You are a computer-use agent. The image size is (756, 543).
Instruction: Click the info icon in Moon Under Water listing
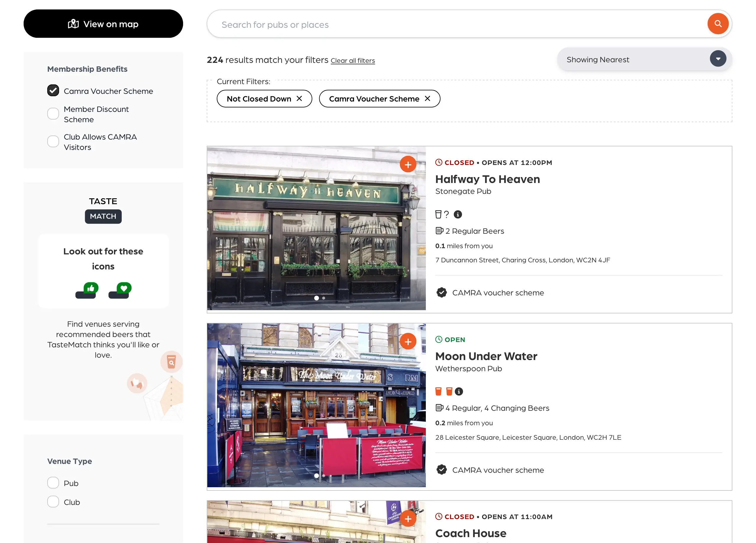tap(459, 391)
